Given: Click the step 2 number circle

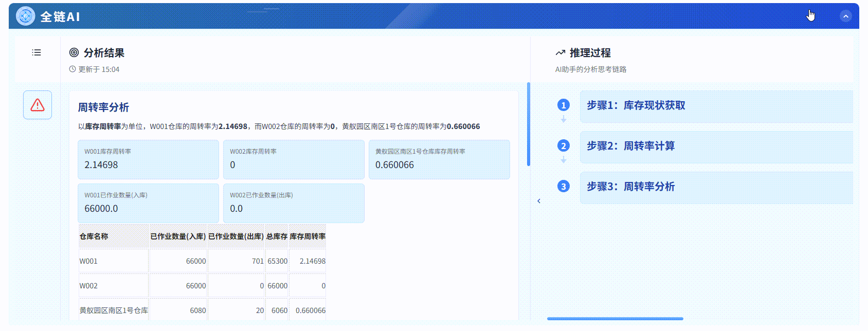Looking at the screenshot, I should [564, 146].
